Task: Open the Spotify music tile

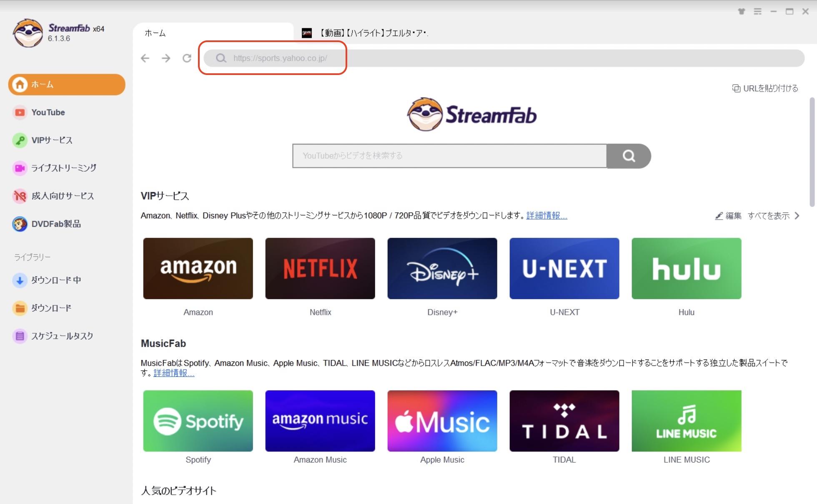Action: 198,421
